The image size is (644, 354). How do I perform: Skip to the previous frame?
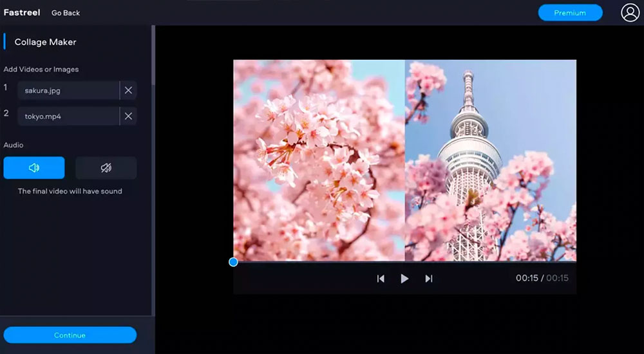pos(381,279)
